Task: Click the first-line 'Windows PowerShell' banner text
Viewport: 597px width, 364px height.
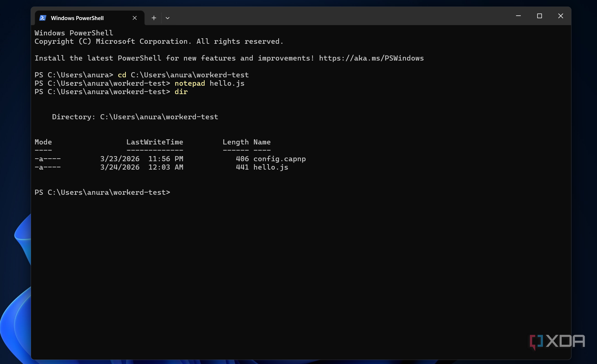Action: point(74,33)
